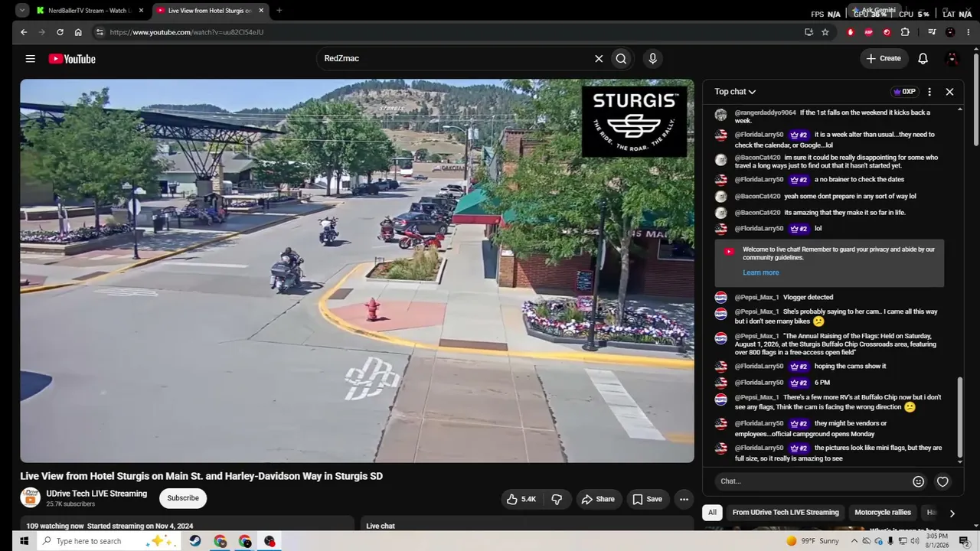Go back in the browser
The height and width of the screenshot is (551, 980).
tap(24, 32)
